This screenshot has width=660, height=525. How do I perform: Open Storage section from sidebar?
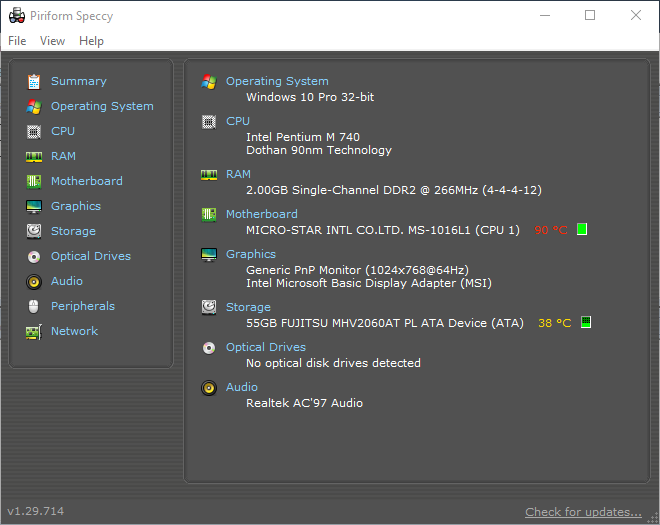(x=73, y=231)
